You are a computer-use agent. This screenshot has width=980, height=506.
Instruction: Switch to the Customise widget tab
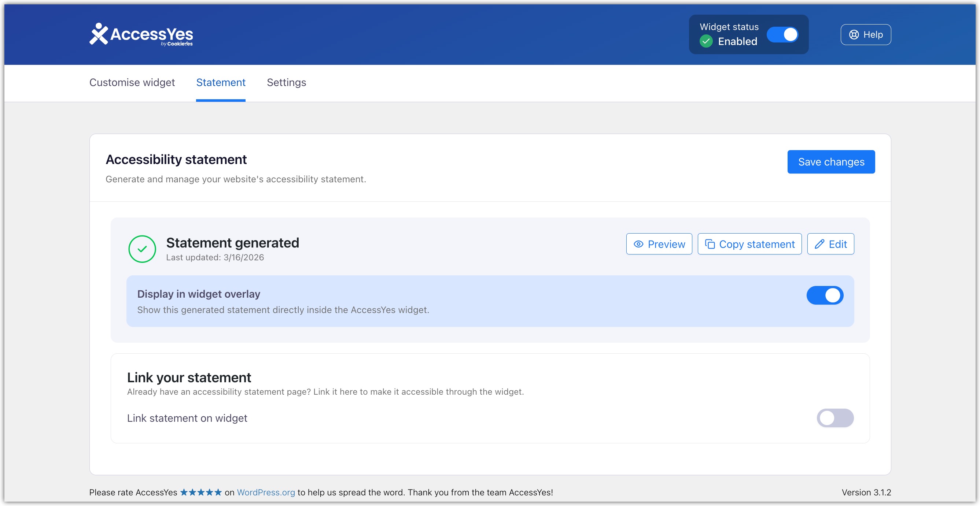132,82
